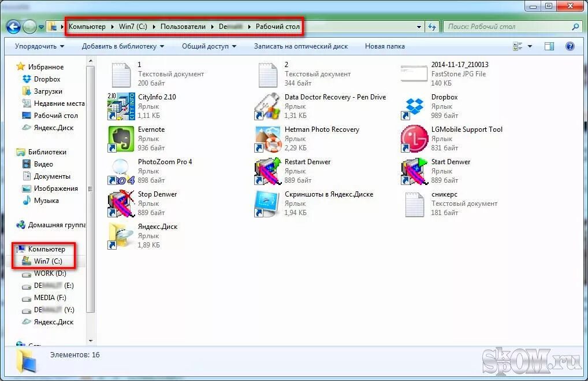Select the Яндекс.Диск shortcut icon in file list

(x=121, y=236)
